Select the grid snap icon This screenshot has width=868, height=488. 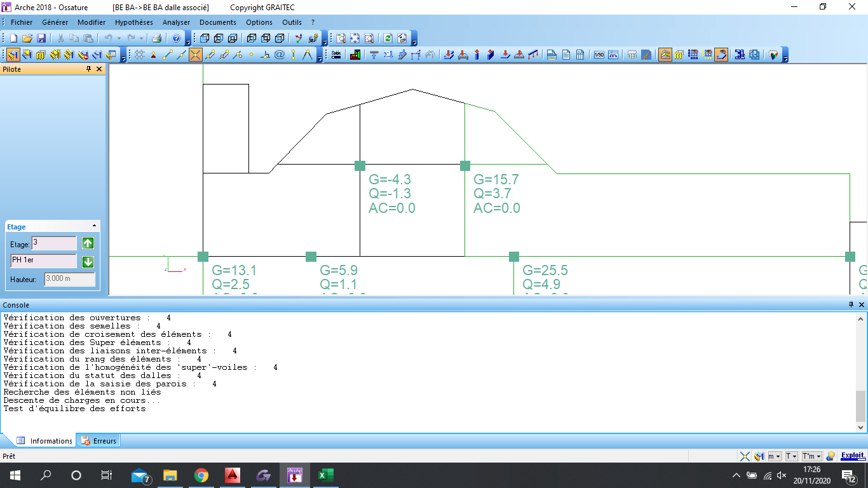[139, 55]
